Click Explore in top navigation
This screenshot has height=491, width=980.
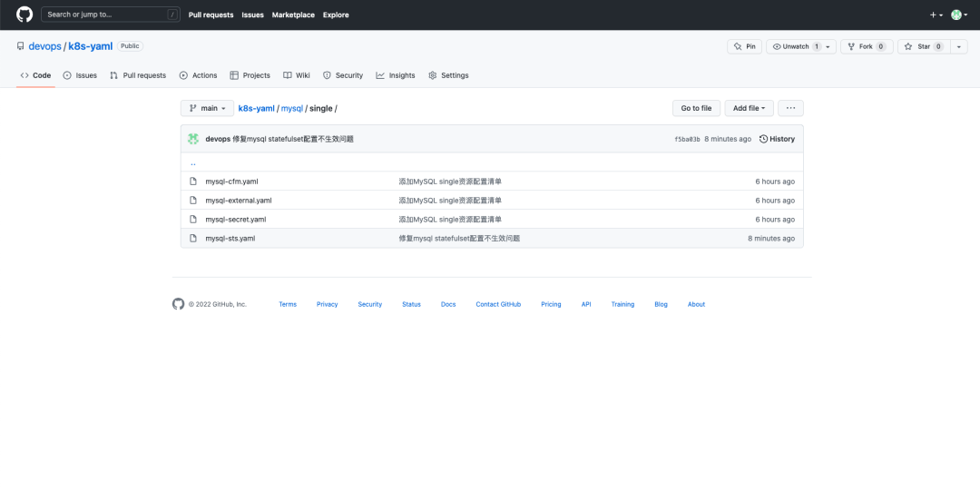pyautogui.click(x=336, y=15)
